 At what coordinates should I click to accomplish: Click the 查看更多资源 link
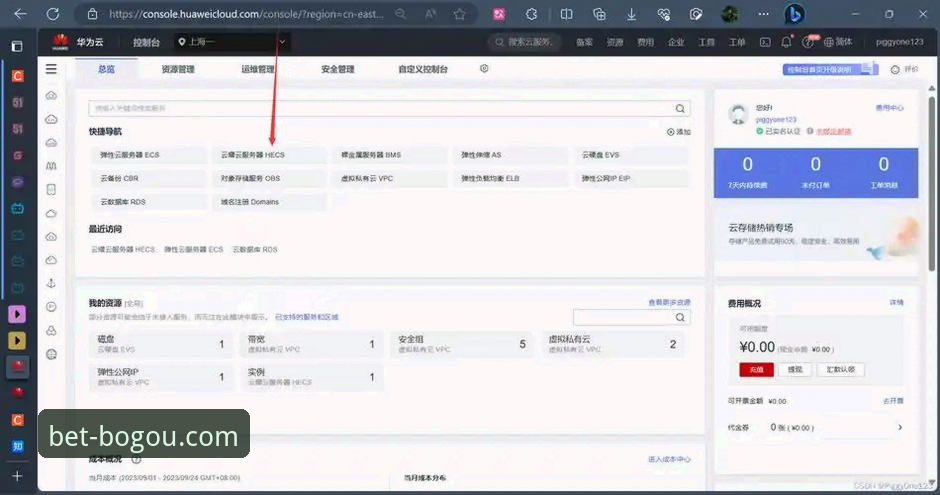pyautogui.click(x=669, y=302)
